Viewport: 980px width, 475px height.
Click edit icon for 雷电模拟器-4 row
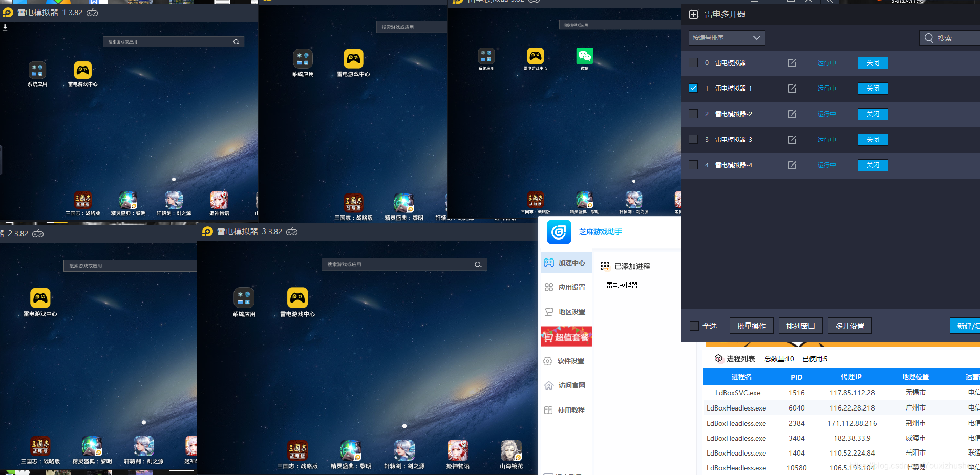pyautogui.click(x=792, y=165)
